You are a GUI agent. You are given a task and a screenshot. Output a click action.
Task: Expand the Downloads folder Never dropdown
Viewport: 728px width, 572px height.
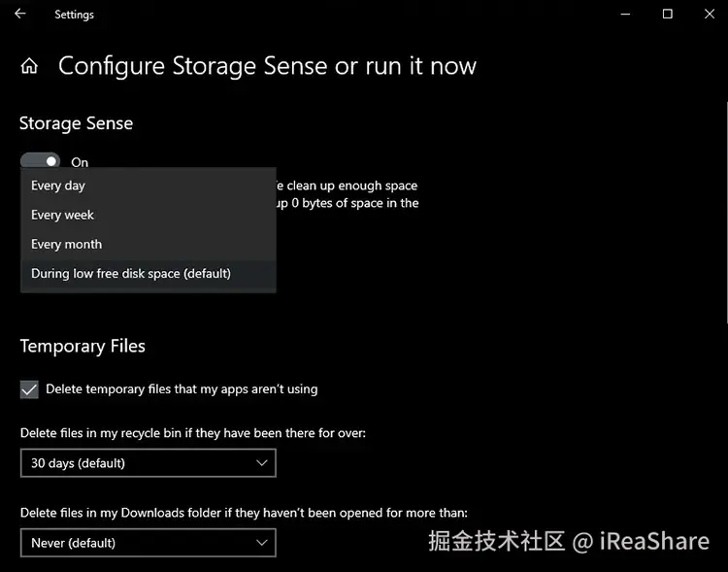[148, 543]
